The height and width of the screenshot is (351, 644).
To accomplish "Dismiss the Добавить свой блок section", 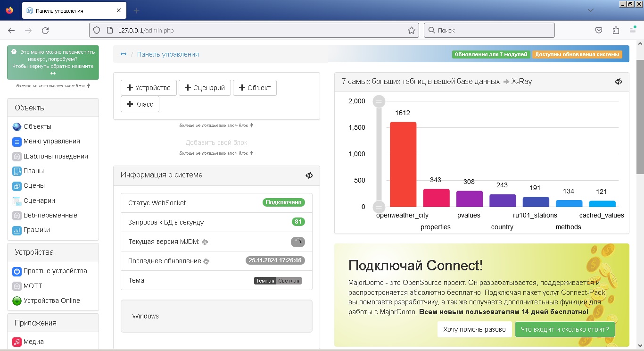I will coord(216,153).
